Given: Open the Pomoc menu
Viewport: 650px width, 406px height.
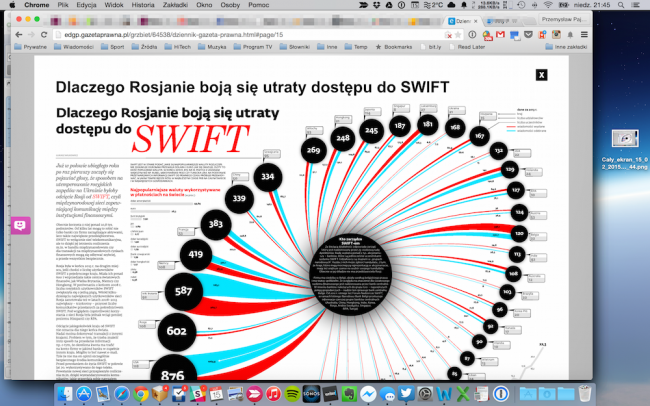Looking at the screenshot, I should [x=259, y=5].
